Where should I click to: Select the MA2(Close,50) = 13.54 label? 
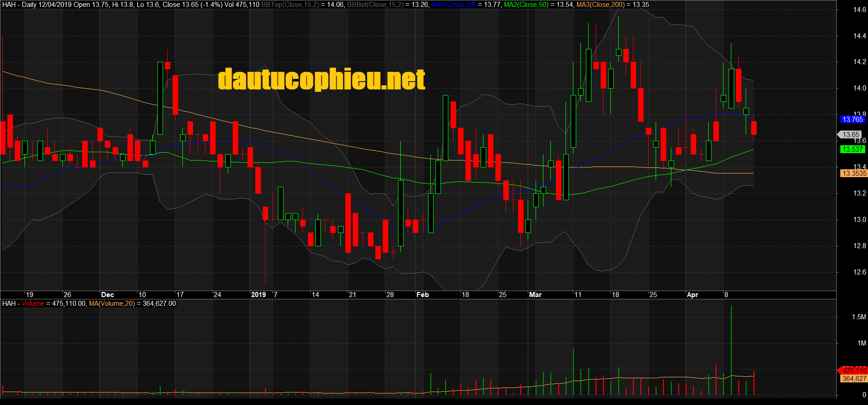[x=539, y=5]
